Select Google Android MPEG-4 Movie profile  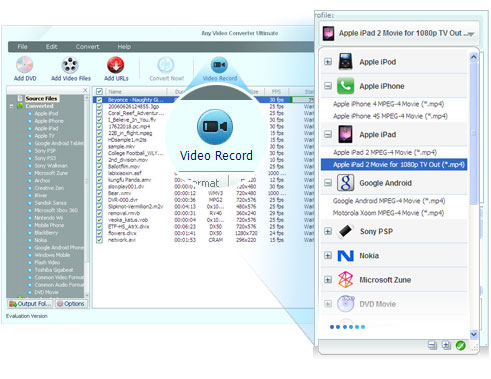point(389,201)
